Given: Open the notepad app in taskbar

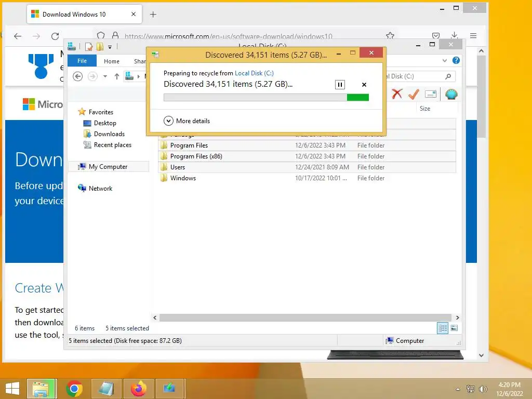Looking at the screenshot, I should tap(106, 389).
